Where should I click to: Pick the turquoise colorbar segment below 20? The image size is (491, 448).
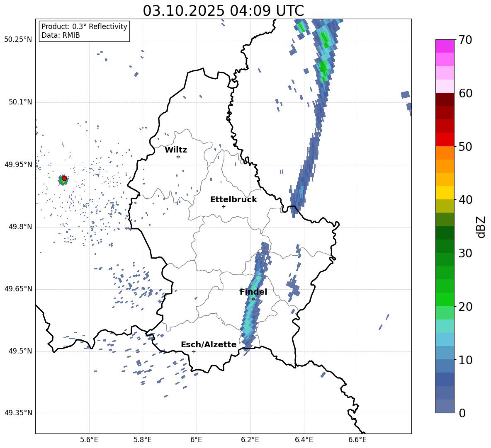pyautogui.click(x=445, y=326)
